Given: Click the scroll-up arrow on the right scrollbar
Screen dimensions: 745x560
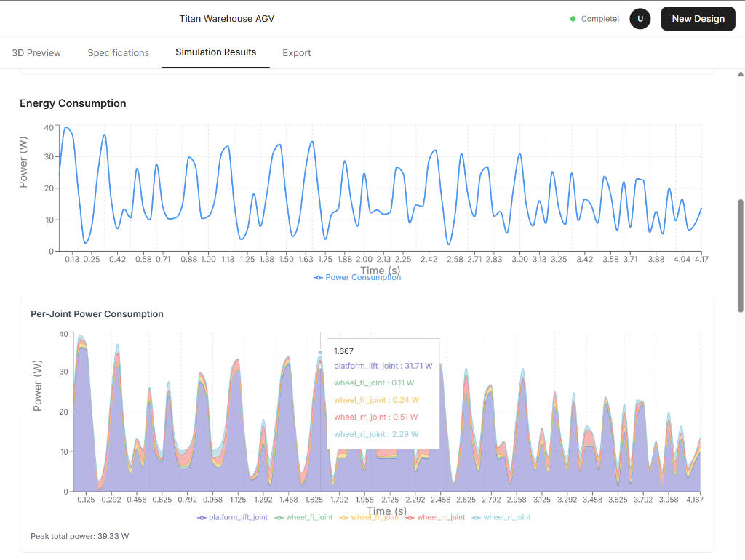Looking at the screenshot, I should click(739, 73).
